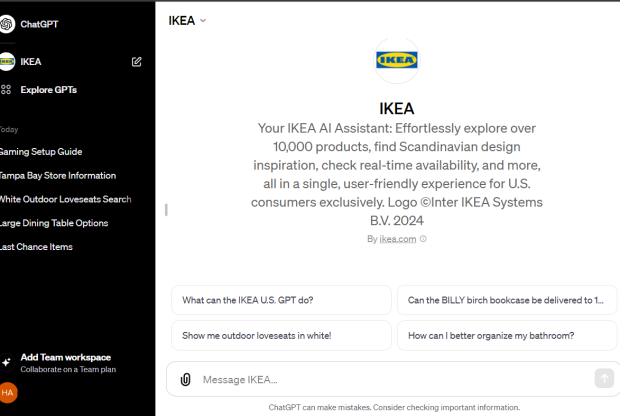Click the ChatGPT logo icon in sidebar
The height and width of the screenshot is (416, 620).
tap(7, 24)
